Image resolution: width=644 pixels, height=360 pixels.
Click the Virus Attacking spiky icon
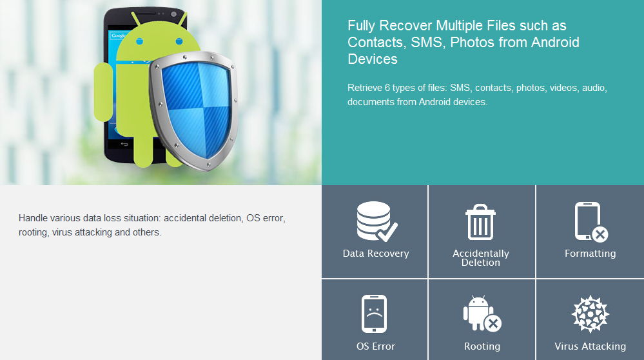[x=590, y=314]
